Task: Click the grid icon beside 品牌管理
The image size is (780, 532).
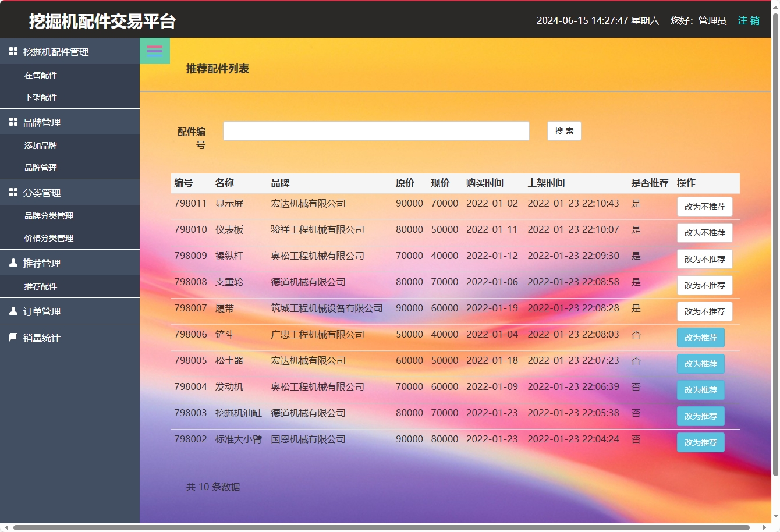Action: pyautogui.click(x=12, y=122)
